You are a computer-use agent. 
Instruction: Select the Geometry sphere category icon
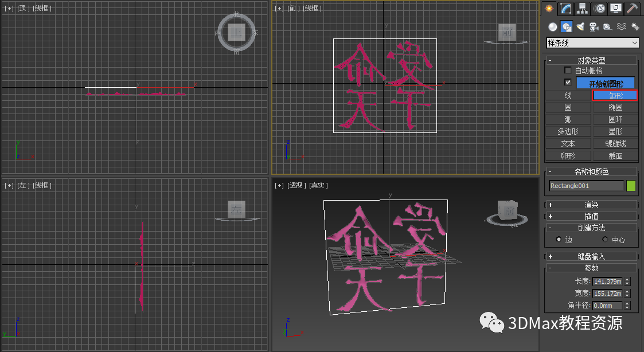click(x=553, y=27)
